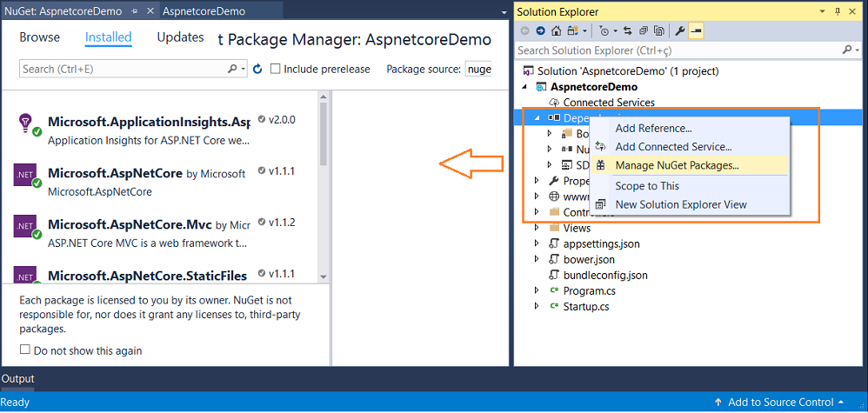The height and width of the screenshot is (413, 868).
Task: Click the Startup.cs C# file icon
Action: coord(553,306)
